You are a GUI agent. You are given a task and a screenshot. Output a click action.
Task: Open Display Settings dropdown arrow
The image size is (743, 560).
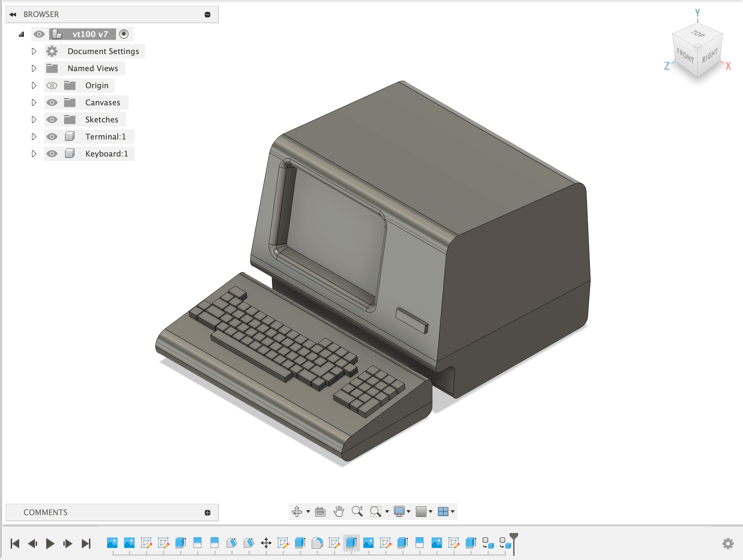pyautogui.click(x=409, y=512)
